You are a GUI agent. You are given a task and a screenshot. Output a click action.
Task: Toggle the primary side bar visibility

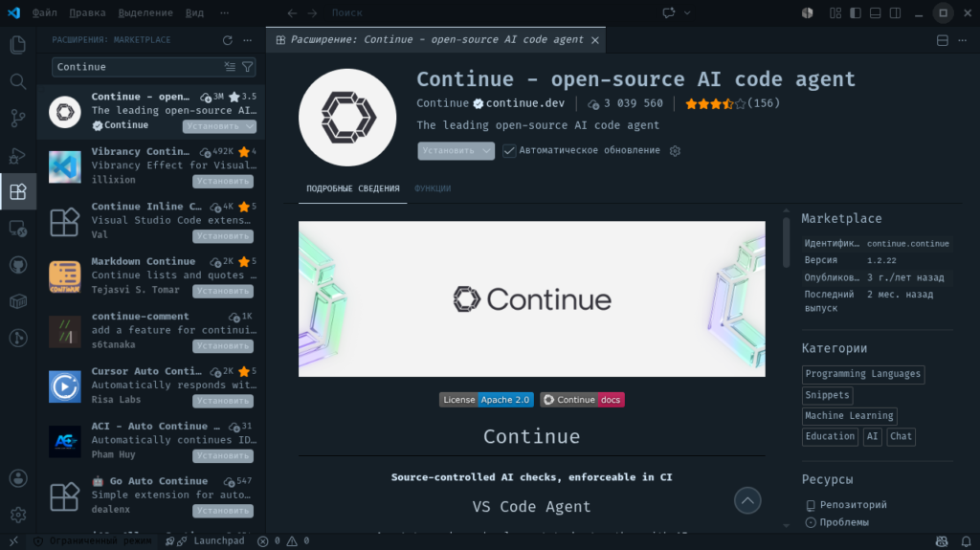856,12
